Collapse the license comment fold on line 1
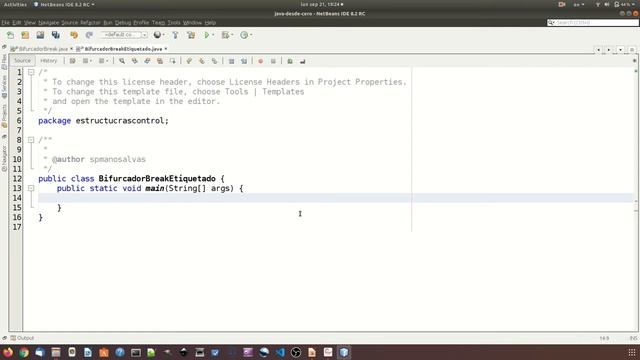This screenshot has width=640, height=360. tap(31, 72)
